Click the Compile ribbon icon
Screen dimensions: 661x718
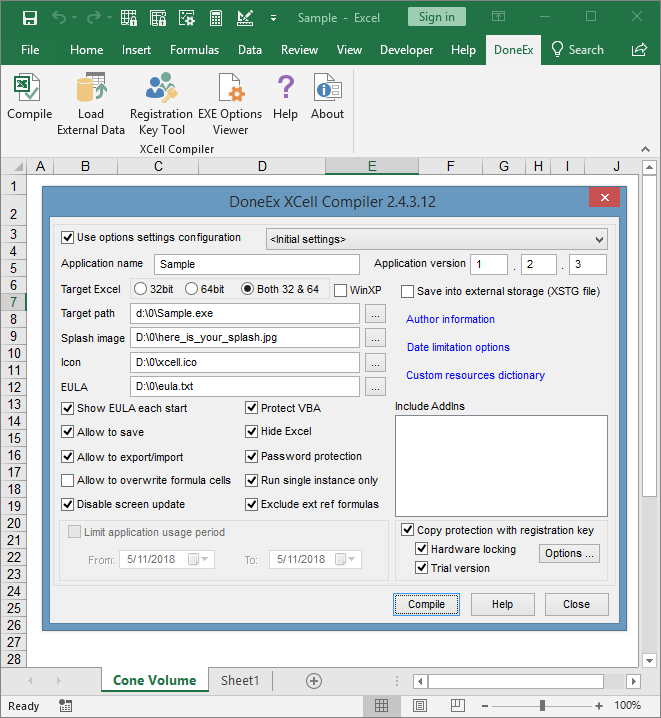coord(27,87)
